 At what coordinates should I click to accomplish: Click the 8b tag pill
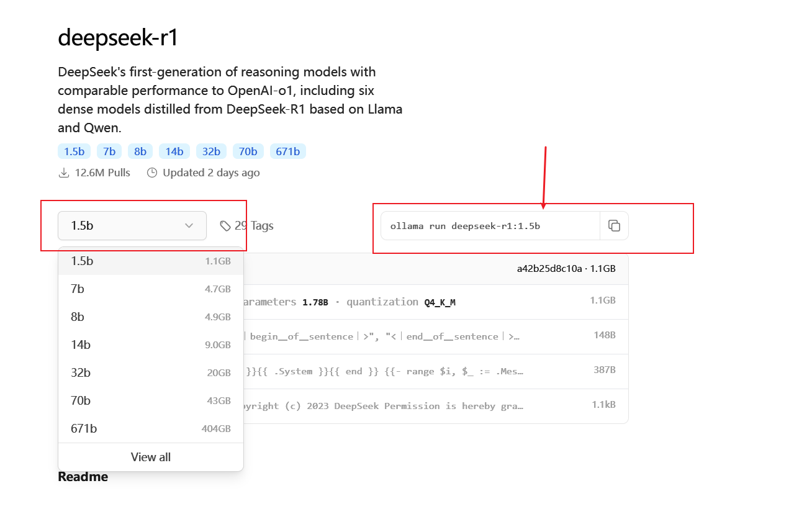click(x=140, y=151)
